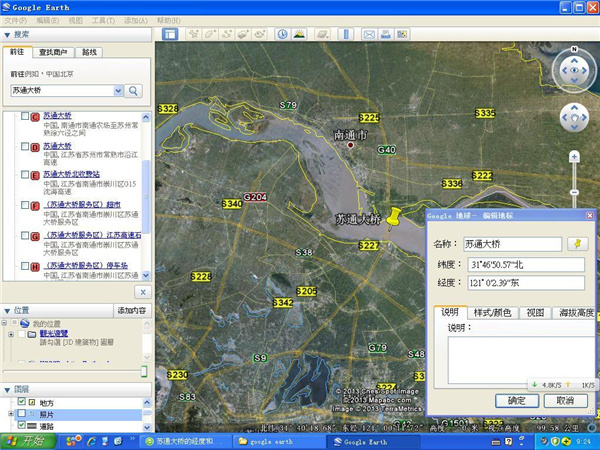Click the zoom in plus button
The height and width of the screenshot is (450, 600).
tap(574, 157)
